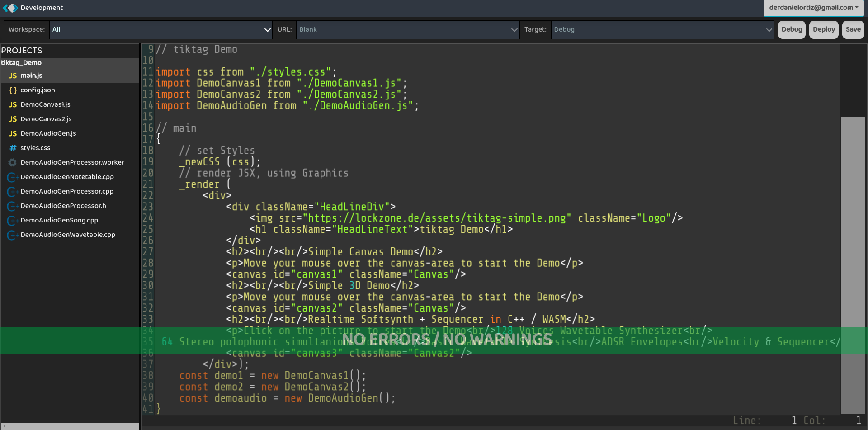Click 'const demoaudio' on line 40
Image resolution: width=868 pixels, height=430 pixels.
[223, 398]
